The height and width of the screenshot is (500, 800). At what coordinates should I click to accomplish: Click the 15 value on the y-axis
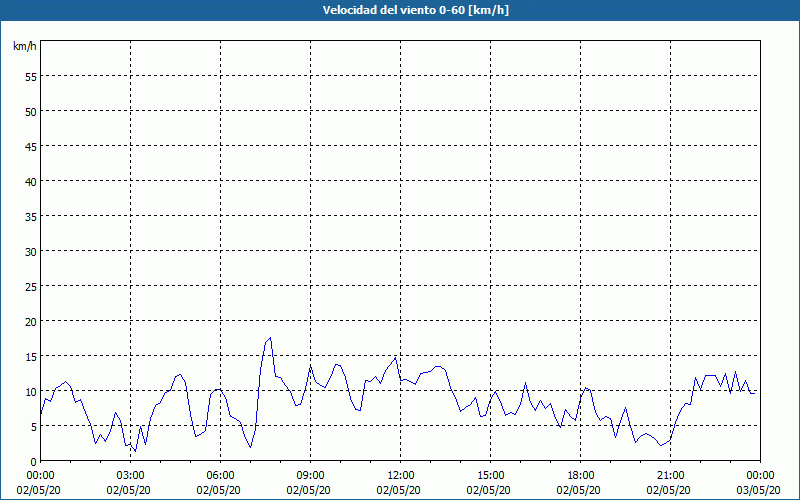pyautogui.click(x=31, y=356)
